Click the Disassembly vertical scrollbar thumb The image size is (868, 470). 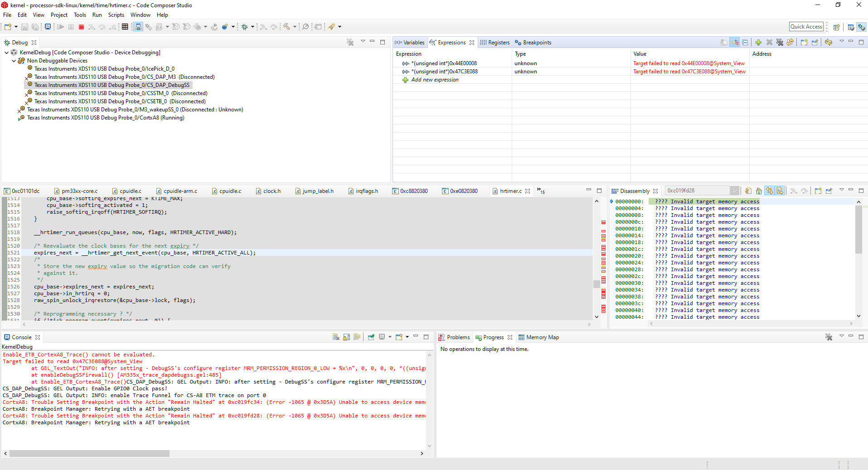click(x=858, y=229)
